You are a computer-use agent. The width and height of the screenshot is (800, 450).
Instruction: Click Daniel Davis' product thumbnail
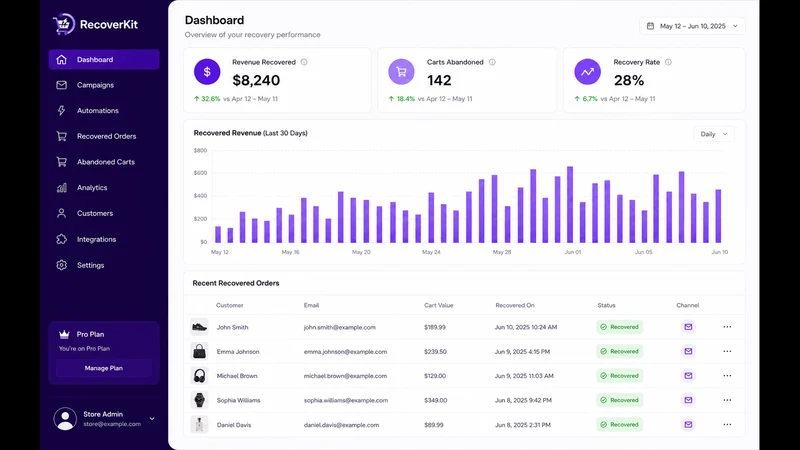point(199,424)
